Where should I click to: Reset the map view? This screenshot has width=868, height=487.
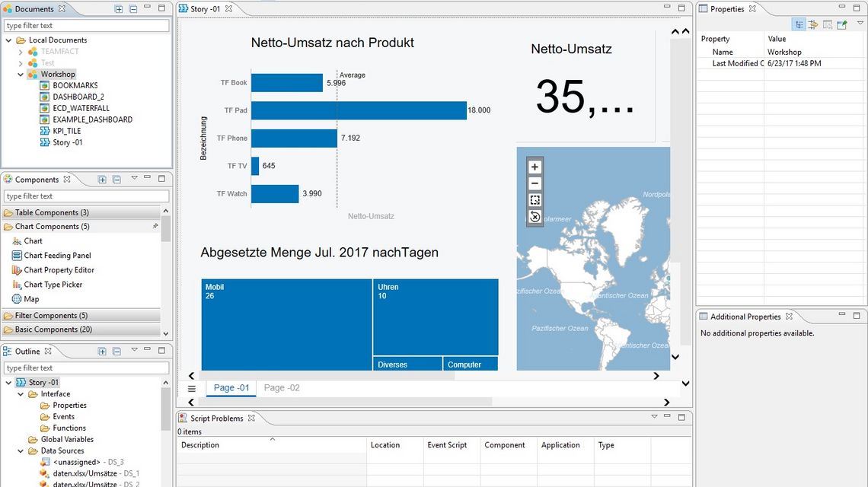535,216
